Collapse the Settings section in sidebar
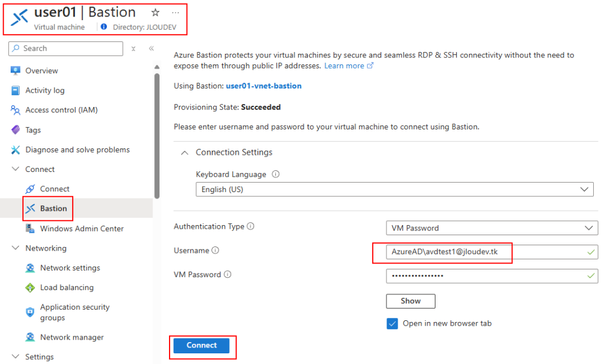Screen dimensions: 605x364 pos(15,356)
